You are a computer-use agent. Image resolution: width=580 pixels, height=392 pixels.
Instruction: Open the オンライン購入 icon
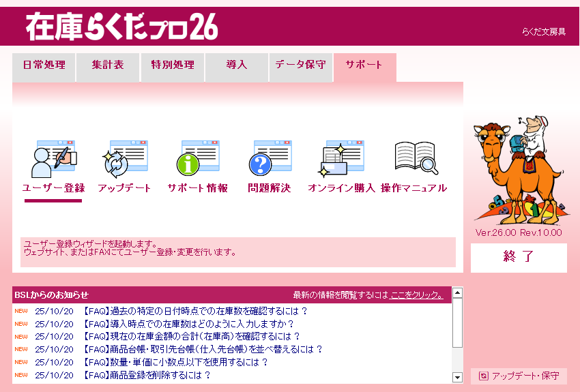341,160
